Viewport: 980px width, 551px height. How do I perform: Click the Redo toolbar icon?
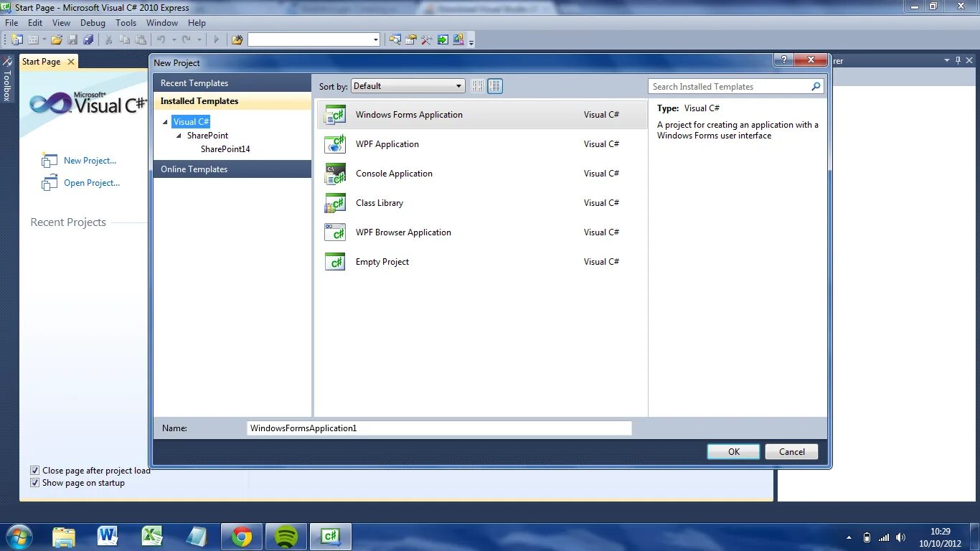[x=187, y=40]
